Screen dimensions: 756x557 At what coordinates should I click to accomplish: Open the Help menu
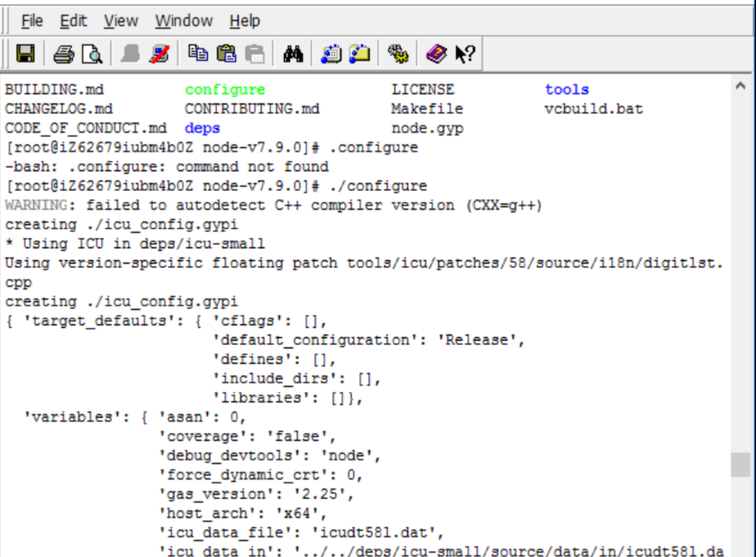point(245,21)
